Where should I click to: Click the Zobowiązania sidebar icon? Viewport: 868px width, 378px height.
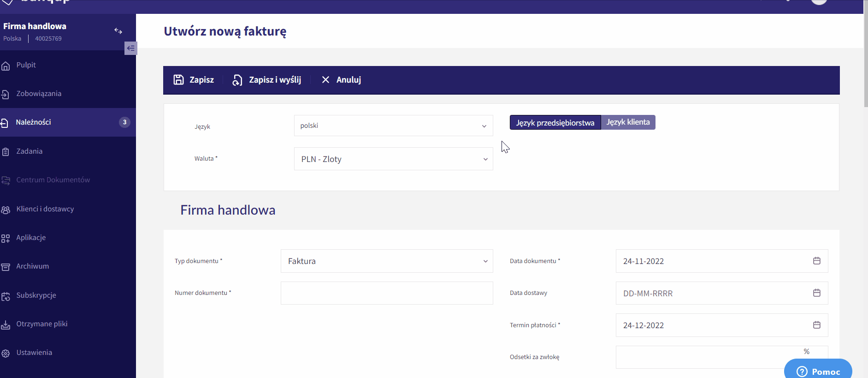5,94
